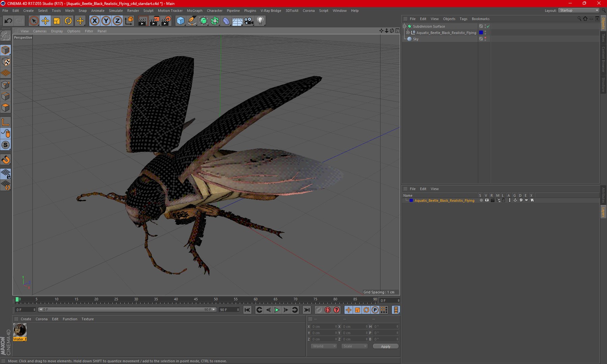Play the animation forward
Image resolution: width=607 pixels, height=364 pixels.
click(x=277, y=310)
